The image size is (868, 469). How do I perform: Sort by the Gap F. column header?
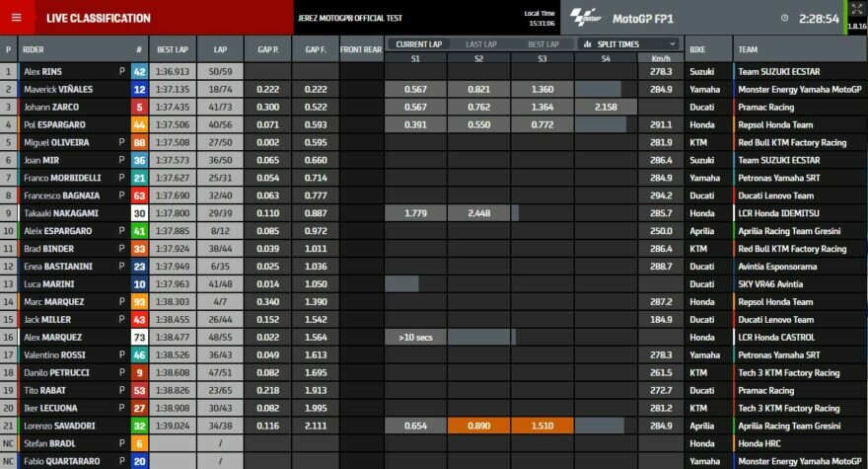316,49
